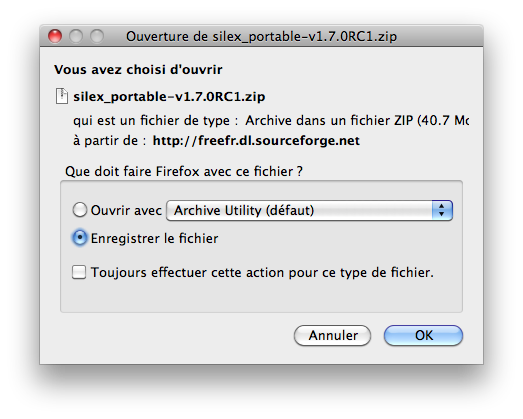
Task: Click the 'Ouvrir avec' label text
Action: click(126, 211)
